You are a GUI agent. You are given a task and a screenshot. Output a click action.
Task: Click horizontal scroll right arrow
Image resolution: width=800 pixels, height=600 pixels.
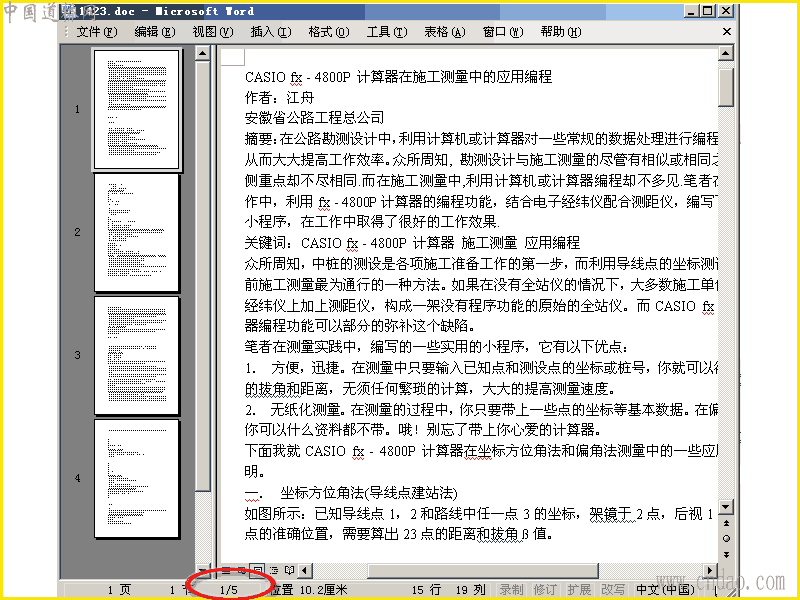click(710, 570)
